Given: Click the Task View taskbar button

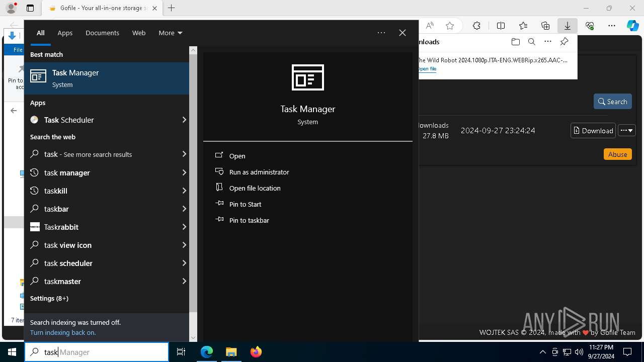Looking at the screenshot, I should tap(181, 352).
